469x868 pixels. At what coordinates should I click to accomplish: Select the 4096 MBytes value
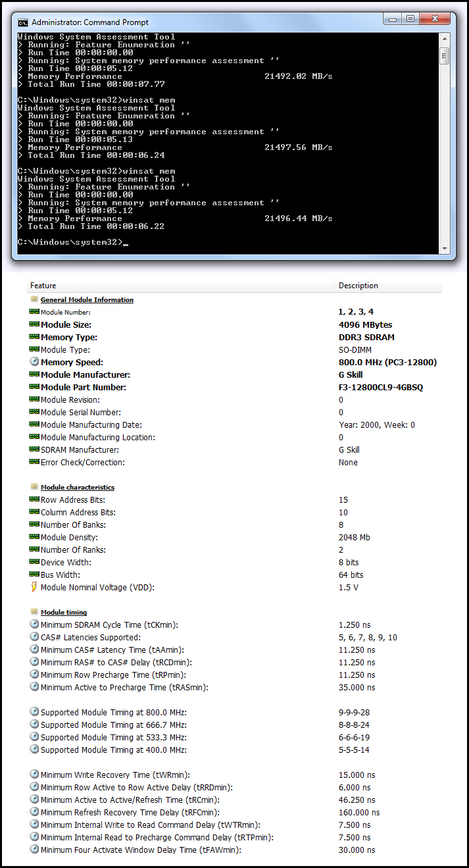(365, 325)
